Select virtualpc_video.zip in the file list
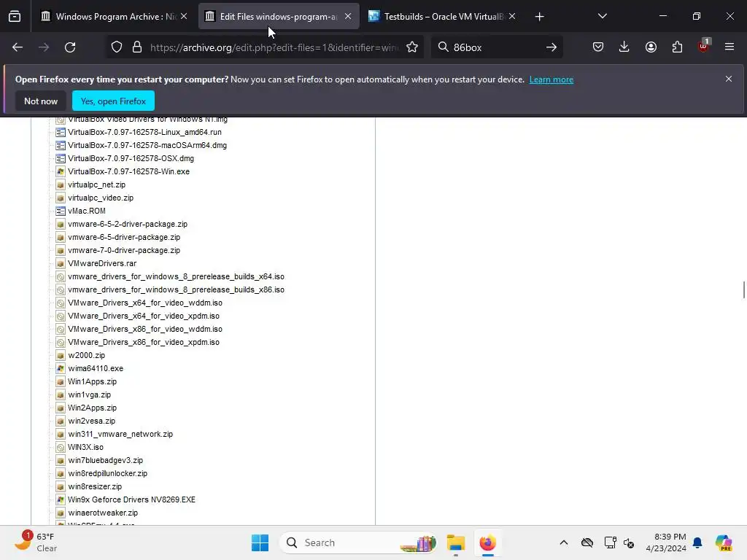 (x=101, y=198)
